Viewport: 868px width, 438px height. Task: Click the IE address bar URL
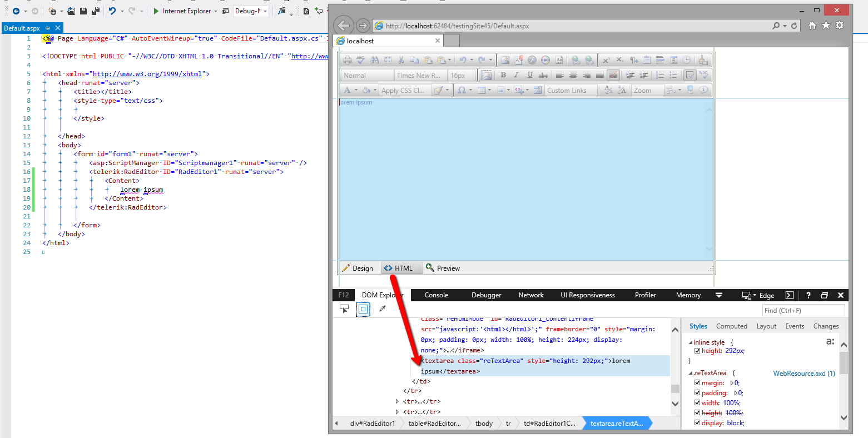point(458,26)
